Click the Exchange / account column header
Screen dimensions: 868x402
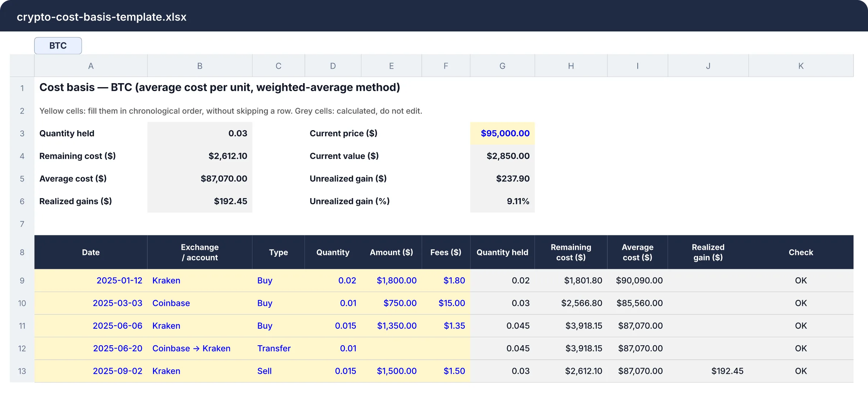200,252
